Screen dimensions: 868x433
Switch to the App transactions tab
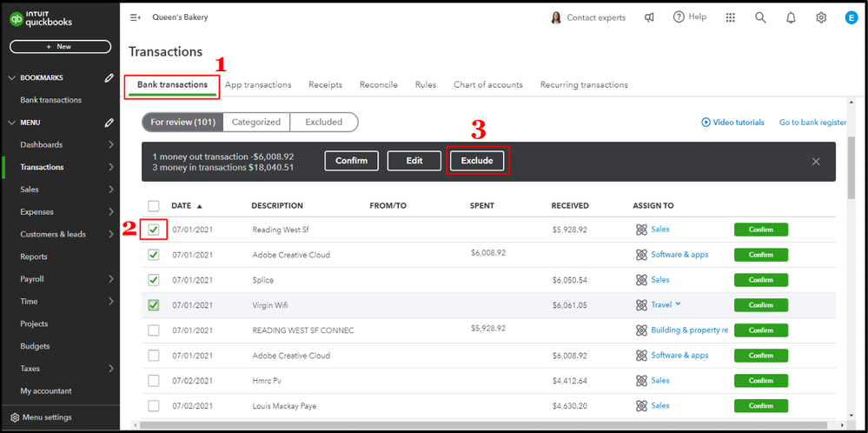tap(258, 84)
